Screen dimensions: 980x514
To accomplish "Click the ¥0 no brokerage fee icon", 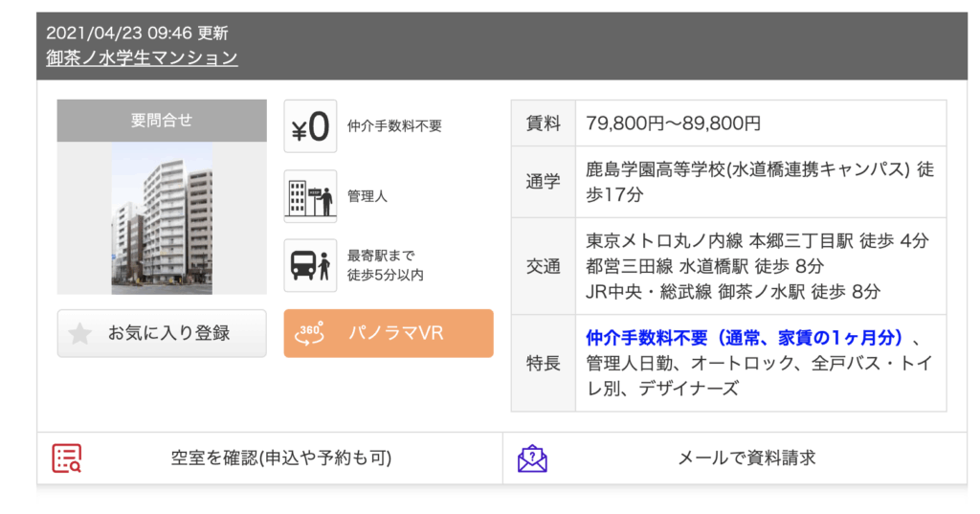I will click(x=310, y=126).
